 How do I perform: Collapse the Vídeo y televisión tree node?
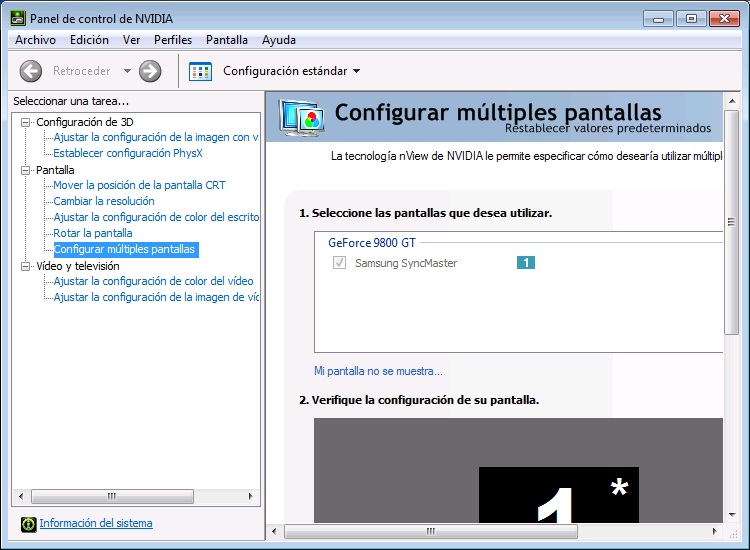(26, 266)
